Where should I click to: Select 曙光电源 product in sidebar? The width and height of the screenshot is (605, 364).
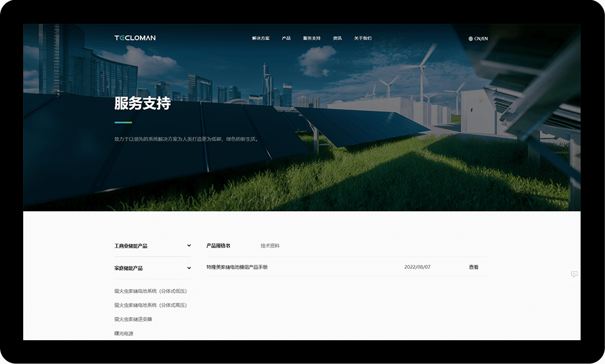pyautogui.click(x=124, y=334)
